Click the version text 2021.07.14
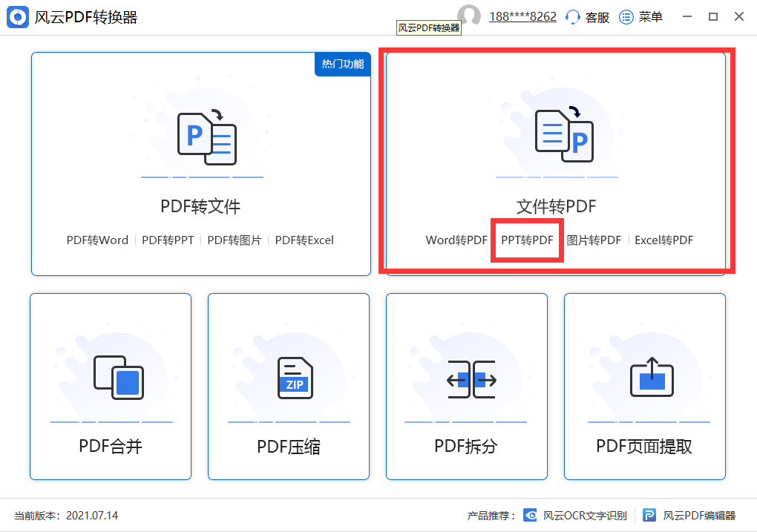 pos(92,516)
